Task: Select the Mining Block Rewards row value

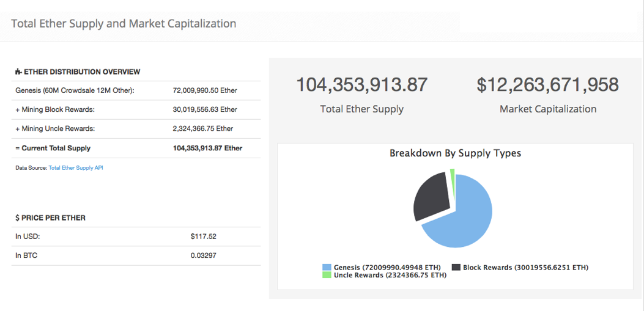Action: [x=205, y=109]
